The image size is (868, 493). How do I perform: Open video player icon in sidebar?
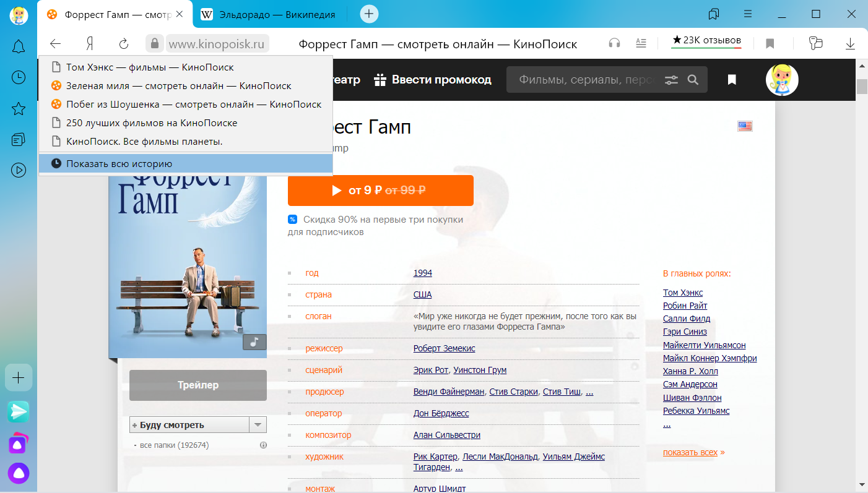click(19, 170)
